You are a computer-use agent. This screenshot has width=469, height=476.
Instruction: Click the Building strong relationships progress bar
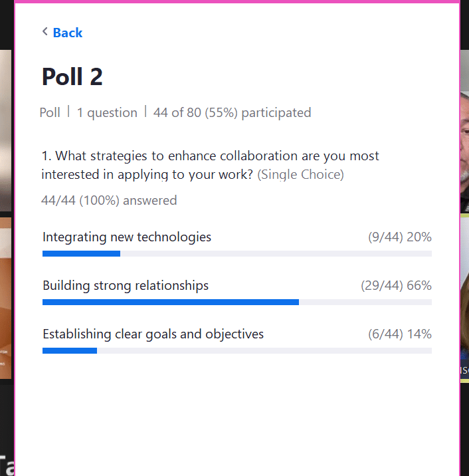[x=237, y=302]
